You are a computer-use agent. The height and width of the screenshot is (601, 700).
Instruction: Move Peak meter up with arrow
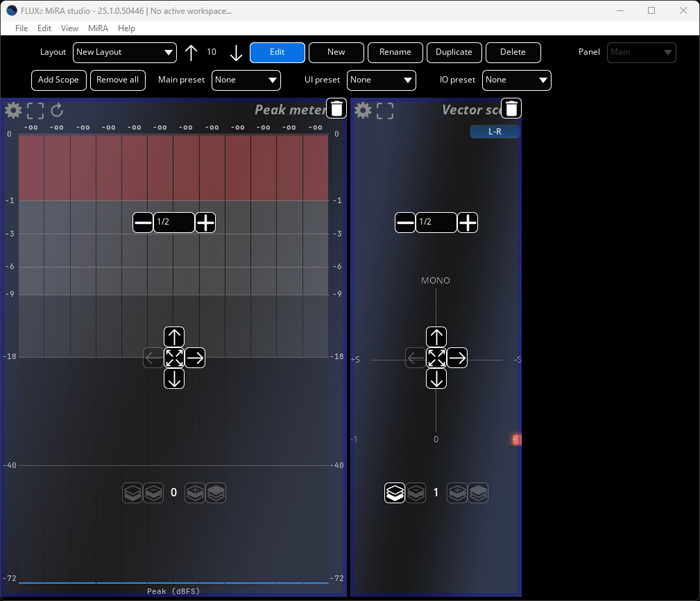pos(174,337)
